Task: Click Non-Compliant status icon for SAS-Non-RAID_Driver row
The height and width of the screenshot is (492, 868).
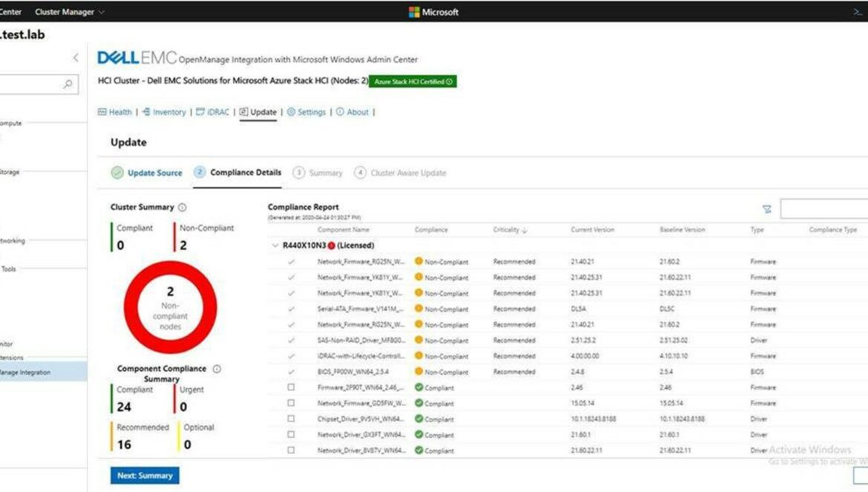Action: tap(419, 340)
